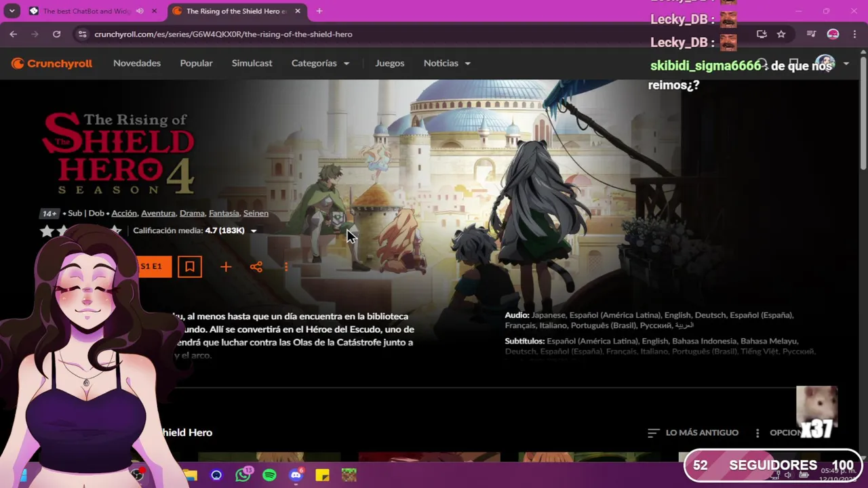The height and width of the screenshot is (488, 868).
Task: Expand the Noticias dropdown menu
Action: 447,63
